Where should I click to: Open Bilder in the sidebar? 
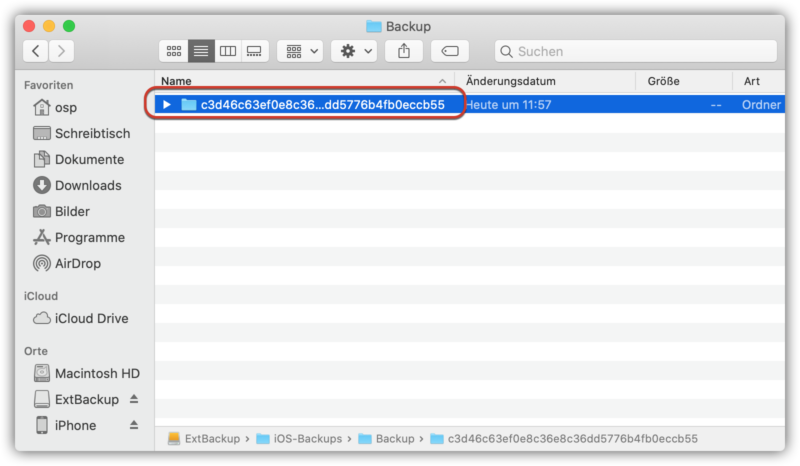click(x=61, y=211)
